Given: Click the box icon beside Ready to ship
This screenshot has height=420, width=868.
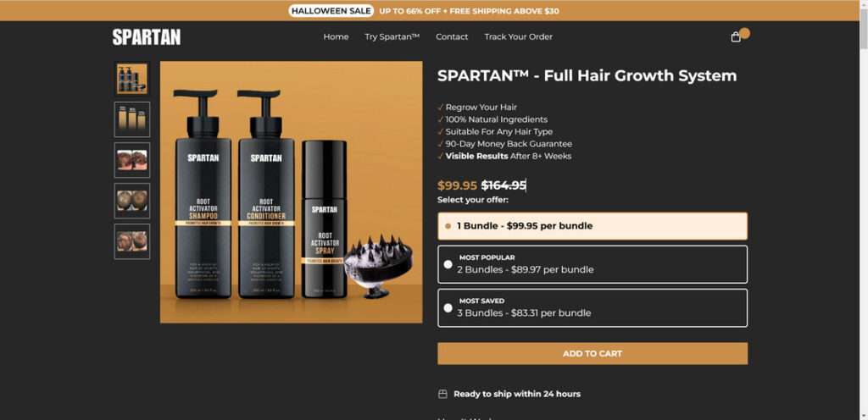Looking at the screenshot, I should [442, 394].
